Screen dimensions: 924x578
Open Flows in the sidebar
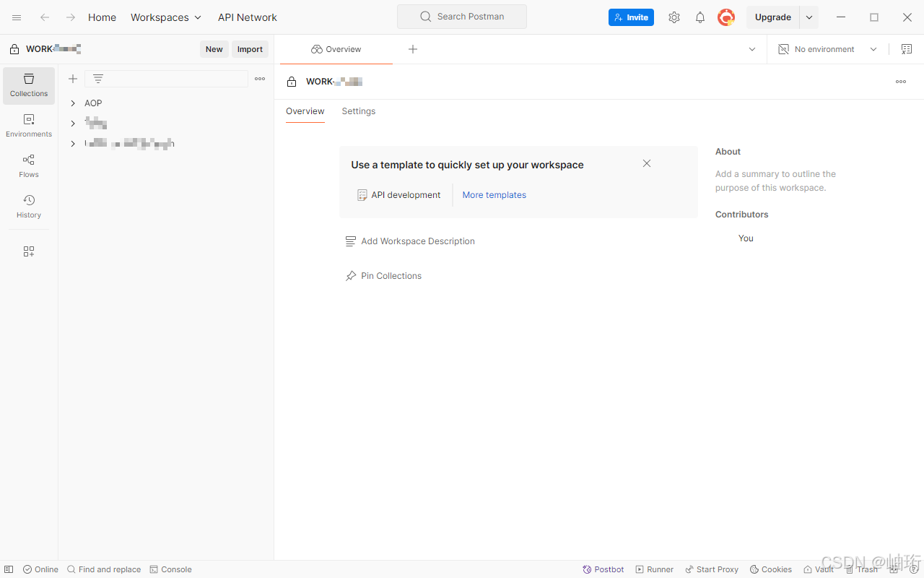click(x=29, y=167)
